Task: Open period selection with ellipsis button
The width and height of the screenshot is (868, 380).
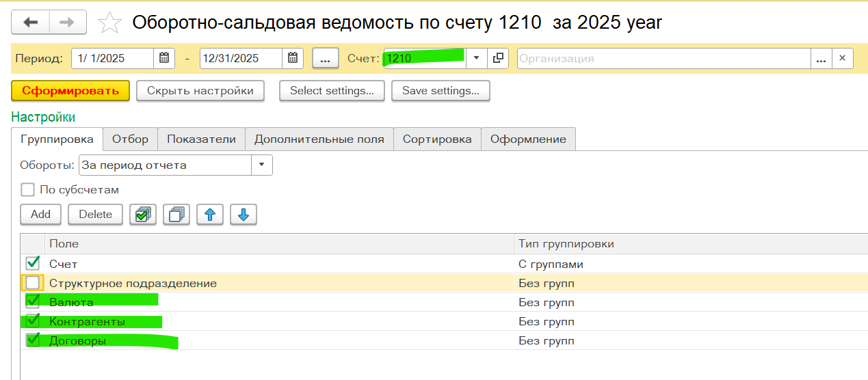Action: click(x=326, y=58)
